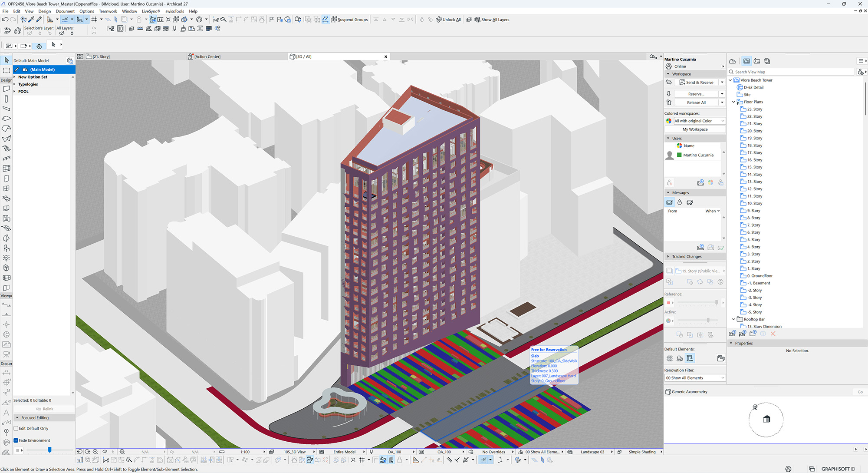Open the Document menu
The image size is (868, 473).
coord(65,11)
